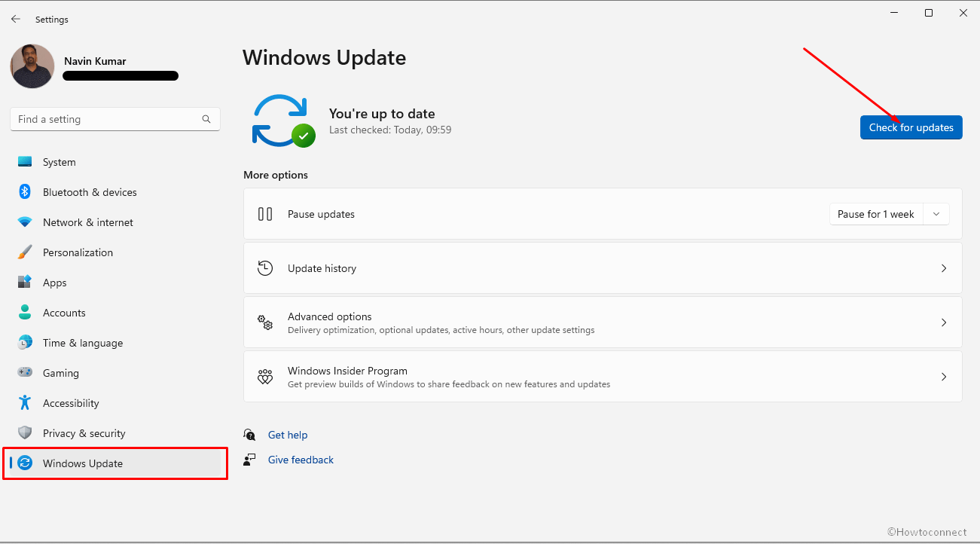Open Bluetooth & devices settings
The image size is (980, 544).
pyautogui.click(x=115, y=192)
